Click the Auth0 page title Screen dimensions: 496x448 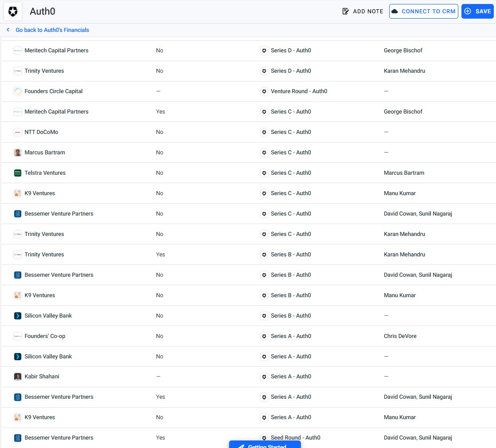tap(43, 12)
